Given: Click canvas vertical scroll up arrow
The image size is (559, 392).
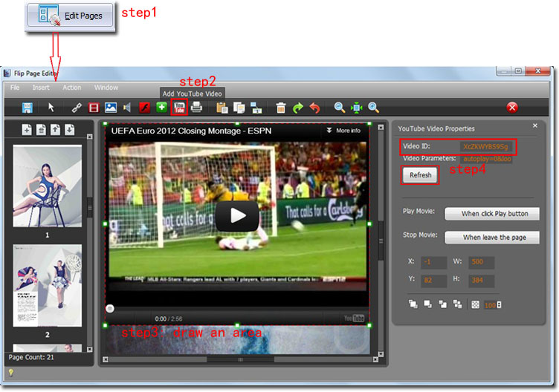Looking at the screenshot, I should 381,128.
